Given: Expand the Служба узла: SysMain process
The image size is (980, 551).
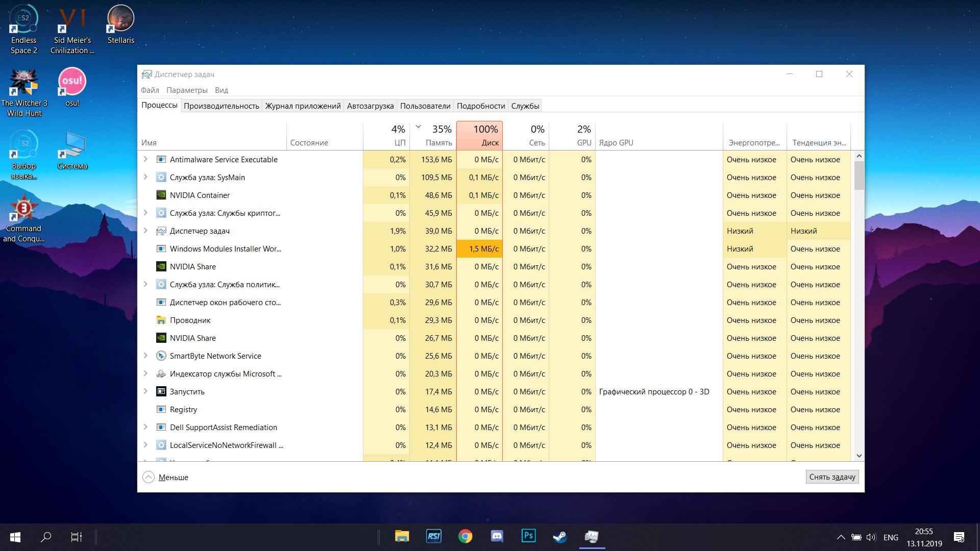Looking at the screenshot, I should pos(145,177).
